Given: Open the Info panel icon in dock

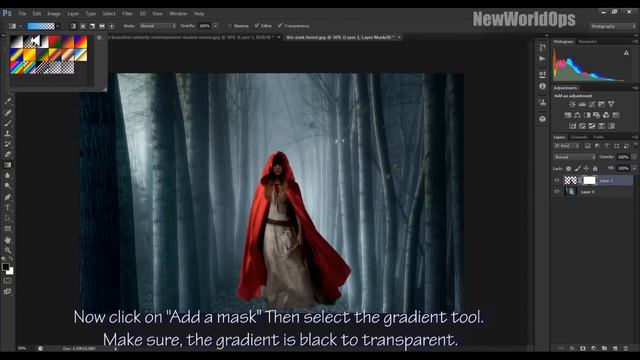Looking at the screenshot, I should point(542,86).
